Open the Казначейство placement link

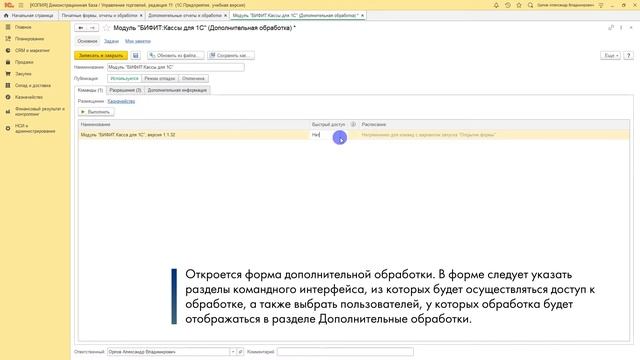pyautogui.click(x=121, y=101)
